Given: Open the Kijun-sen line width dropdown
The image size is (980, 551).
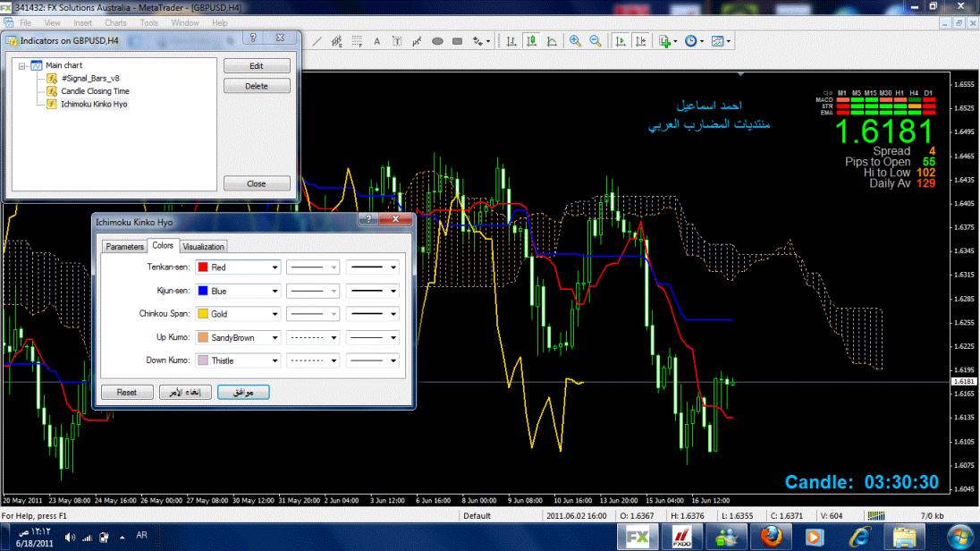Looking at the screenshot, I should [x=393, y=291].
